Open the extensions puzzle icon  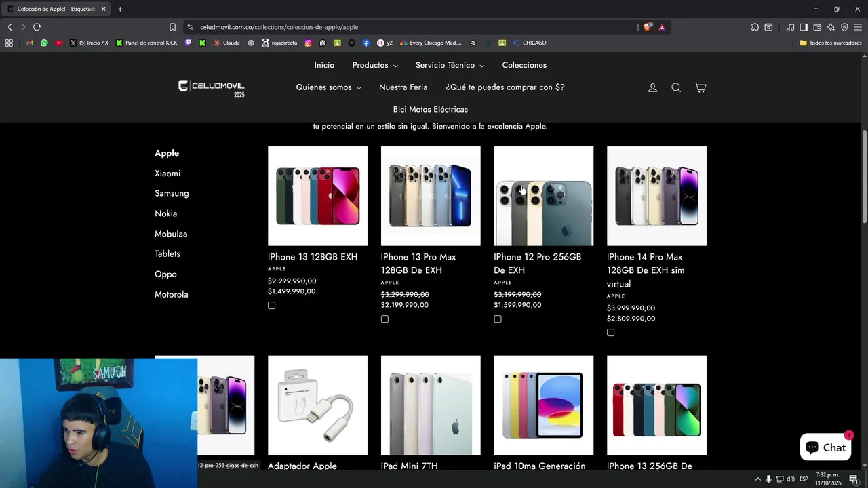tap(755, 27)
